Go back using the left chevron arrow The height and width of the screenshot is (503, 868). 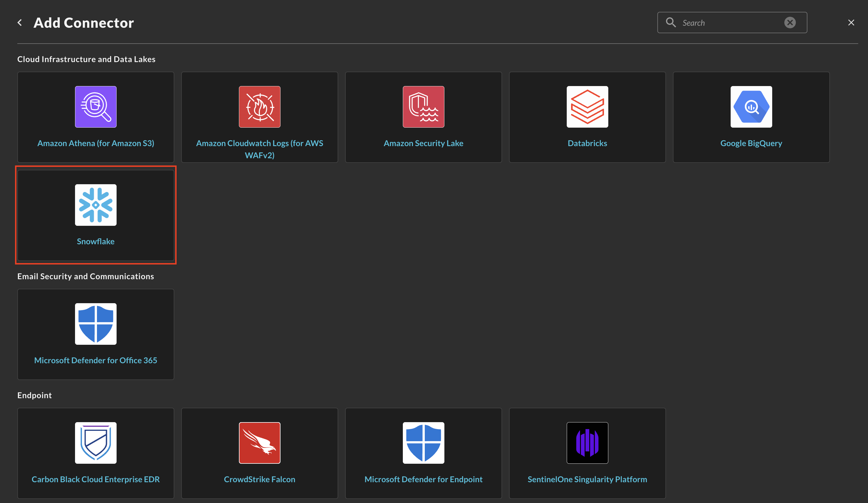pyautogui.click(x=20, y=23)
